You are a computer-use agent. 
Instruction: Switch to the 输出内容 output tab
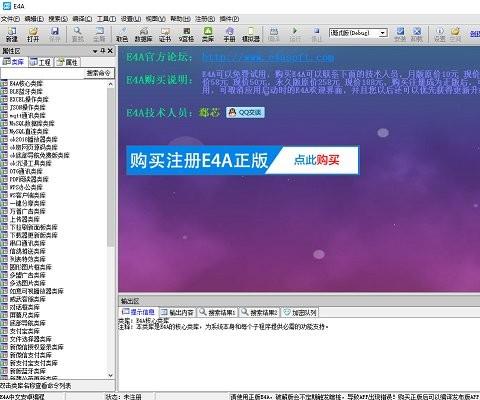[x=177, y=312]
